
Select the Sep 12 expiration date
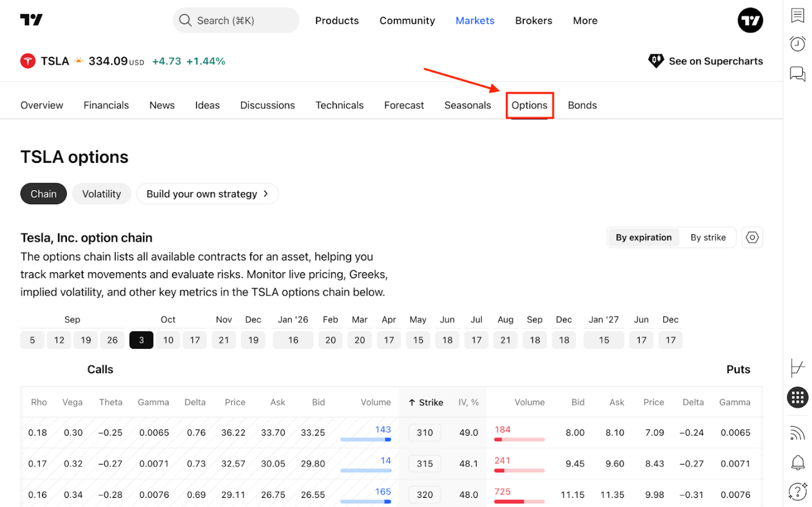(x=59, y=340)
